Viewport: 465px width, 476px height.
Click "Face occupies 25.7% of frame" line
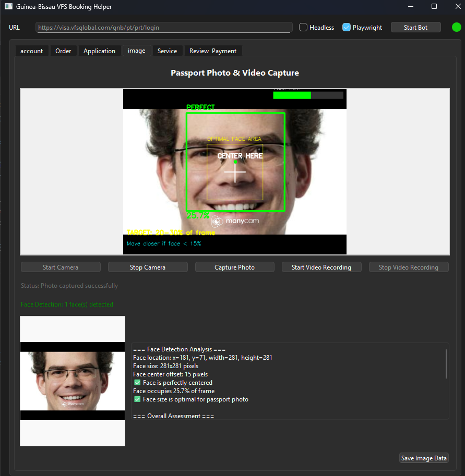point(174,391)
